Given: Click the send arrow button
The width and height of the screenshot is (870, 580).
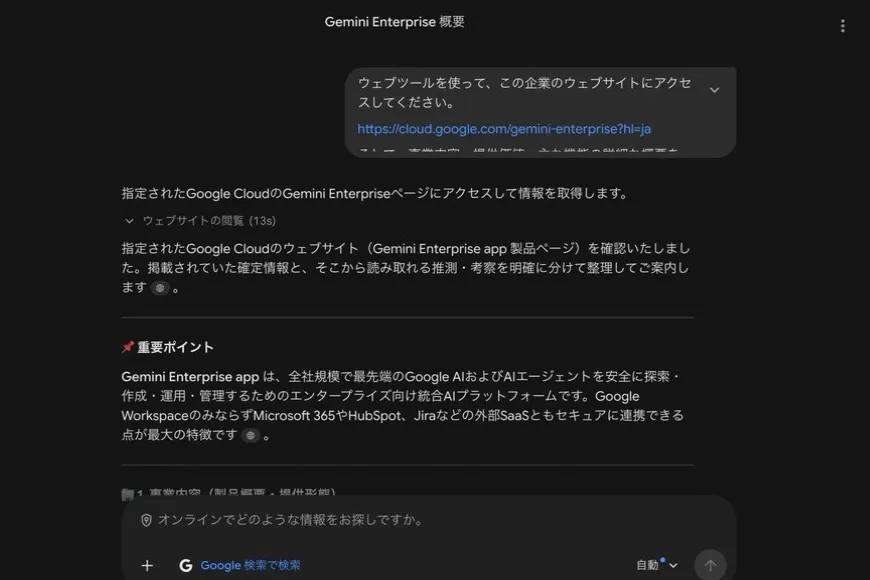Looking at the screenshot, I should (710, 566).
